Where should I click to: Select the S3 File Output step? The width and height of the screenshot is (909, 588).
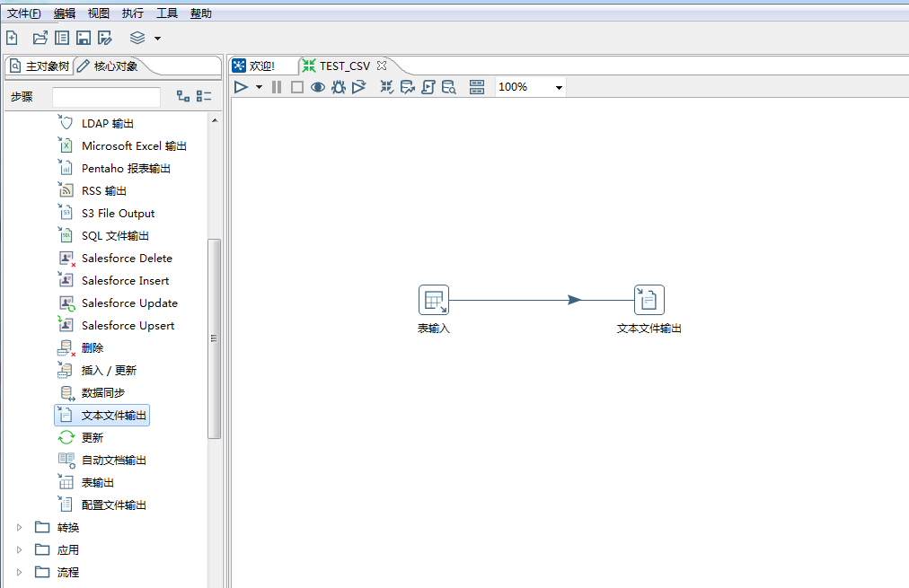[107, 213]
